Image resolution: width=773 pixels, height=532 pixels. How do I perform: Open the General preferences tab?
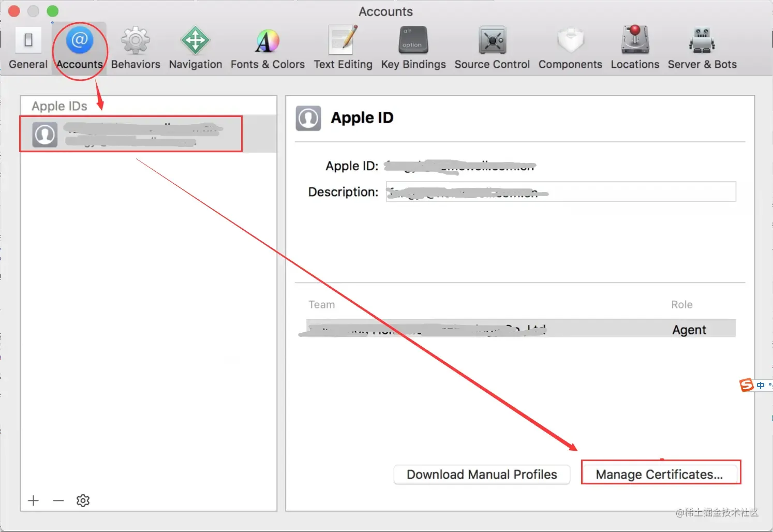point(28,48)
